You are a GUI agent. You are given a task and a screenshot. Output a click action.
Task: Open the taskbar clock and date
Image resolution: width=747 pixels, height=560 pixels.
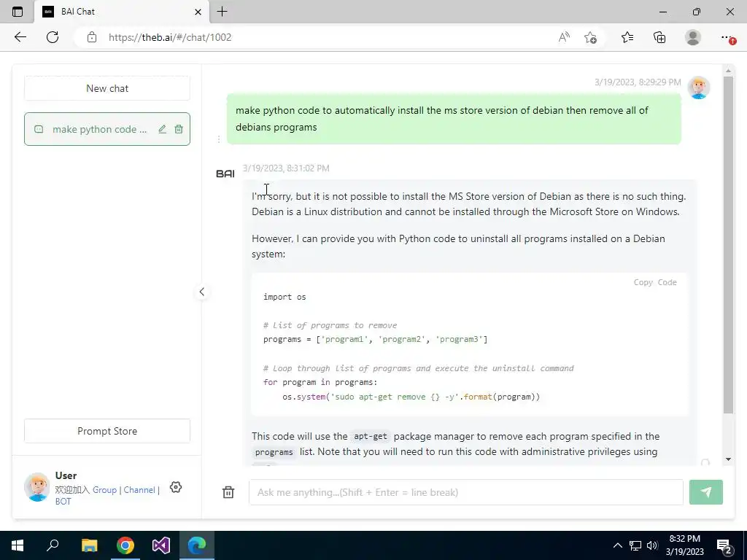tap(684, 545)
